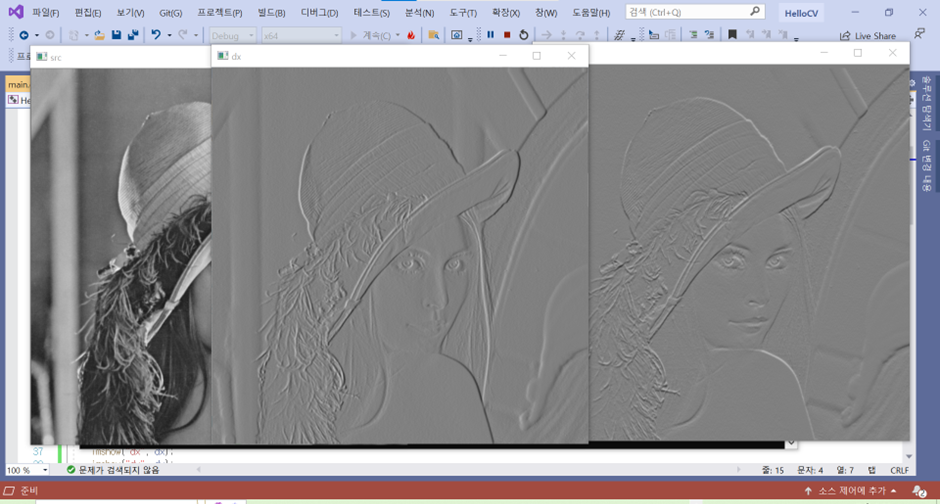The width and height of the screenshot is (940, 504).
Task: Select the main.cpp editor tab
Action: pyautogui.click(x=18, y=84)
